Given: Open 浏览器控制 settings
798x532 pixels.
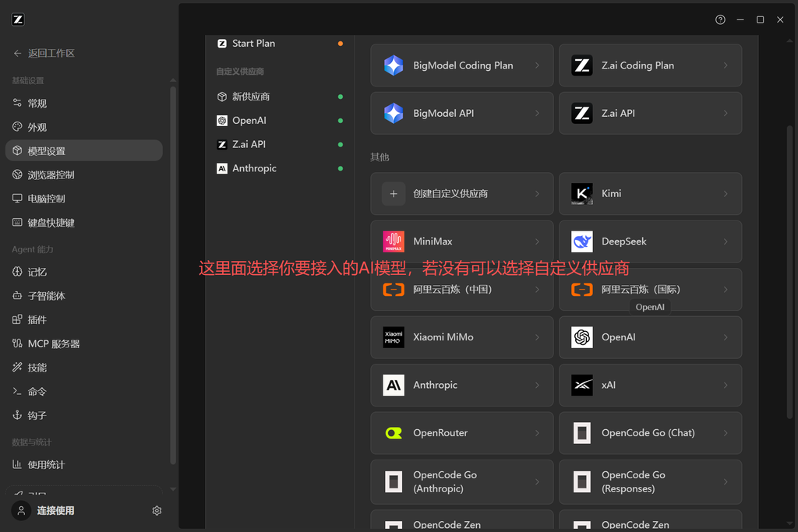Looking at the screenshot, I should coord(84,174).
